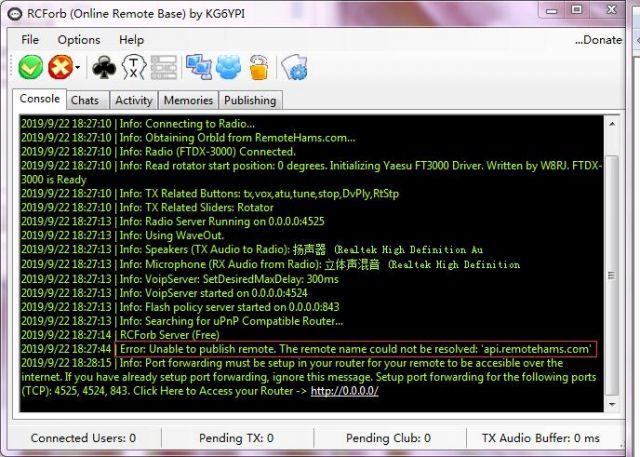Click the console scrollbar down arrow
640x457 pixels.
tap(612, 404)
